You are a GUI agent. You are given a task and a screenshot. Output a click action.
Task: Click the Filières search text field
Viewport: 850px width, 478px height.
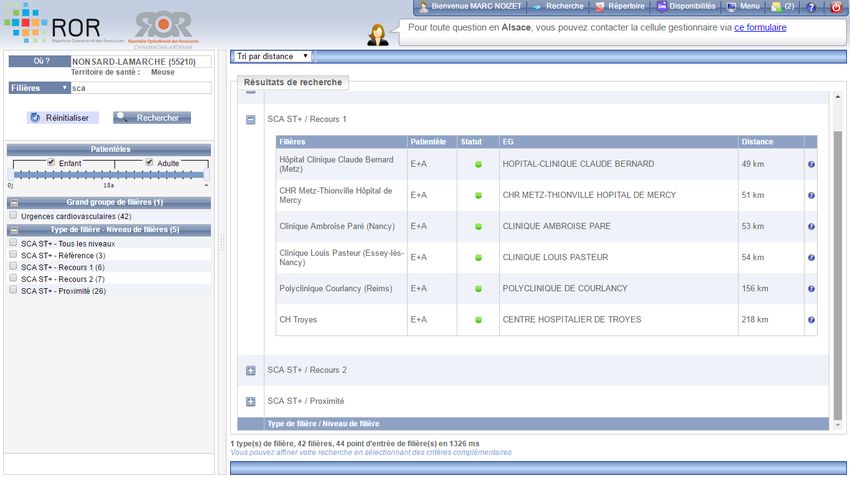[140, 88]
